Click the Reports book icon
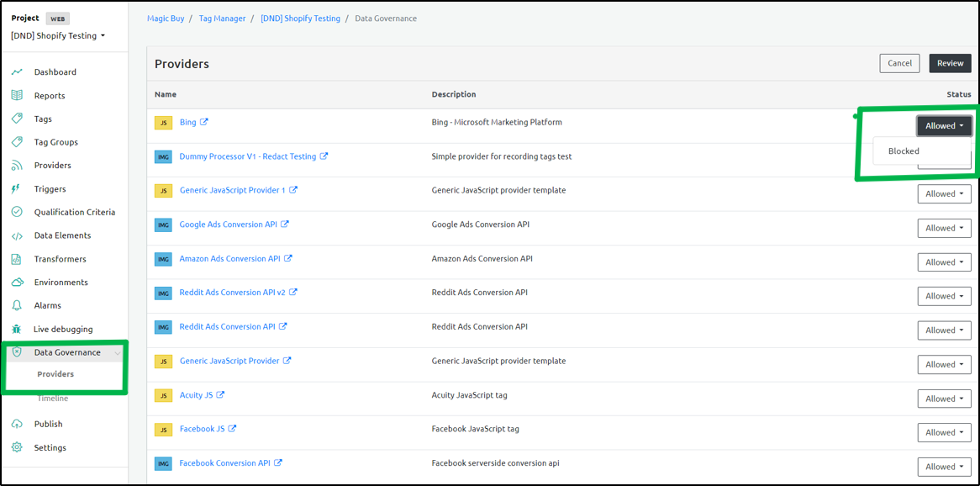The height and width of the screenshot is (486, 980). pyautogui.click(x=17, y=96)
